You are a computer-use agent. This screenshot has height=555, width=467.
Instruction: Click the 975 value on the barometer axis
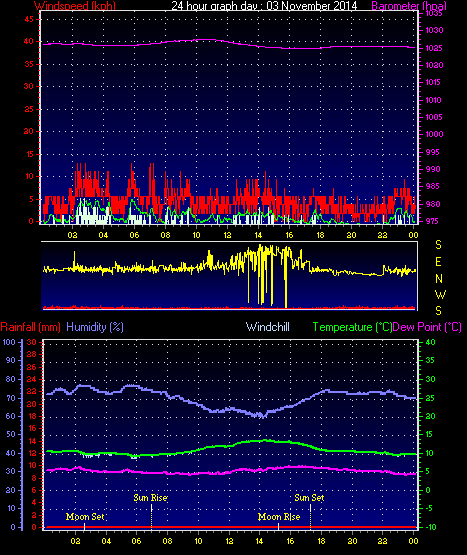pos(433,221)
